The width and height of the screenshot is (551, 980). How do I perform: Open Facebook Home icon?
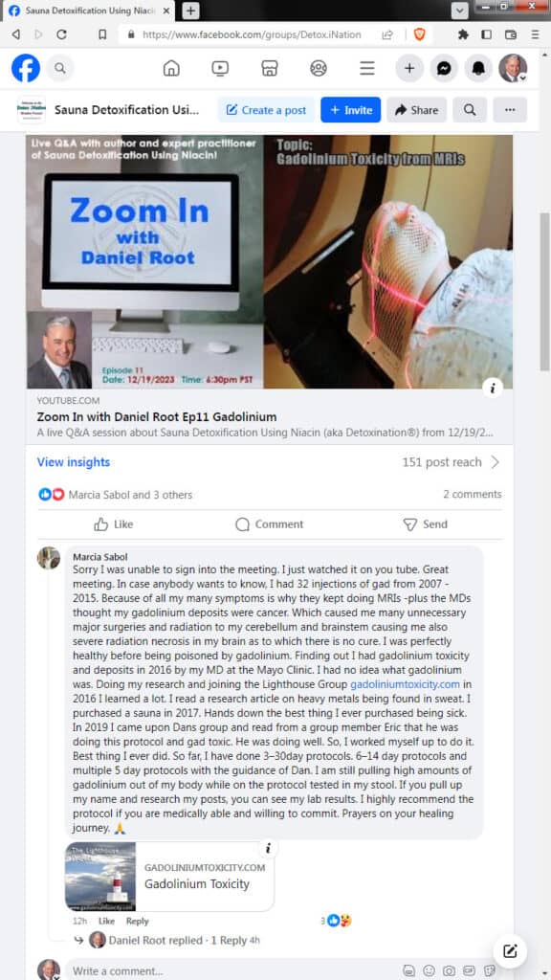coord(171,68)
